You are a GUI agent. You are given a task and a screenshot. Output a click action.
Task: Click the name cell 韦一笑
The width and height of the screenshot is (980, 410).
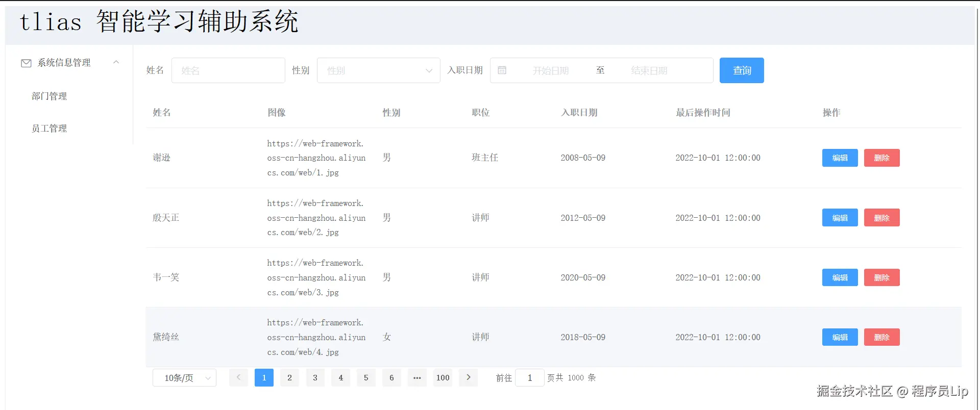point(166,277)
